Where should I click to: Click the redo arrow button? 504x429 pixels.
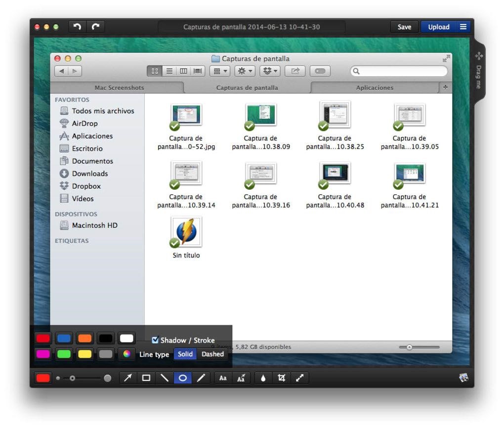pyautogui.click(x=95, y=27)
